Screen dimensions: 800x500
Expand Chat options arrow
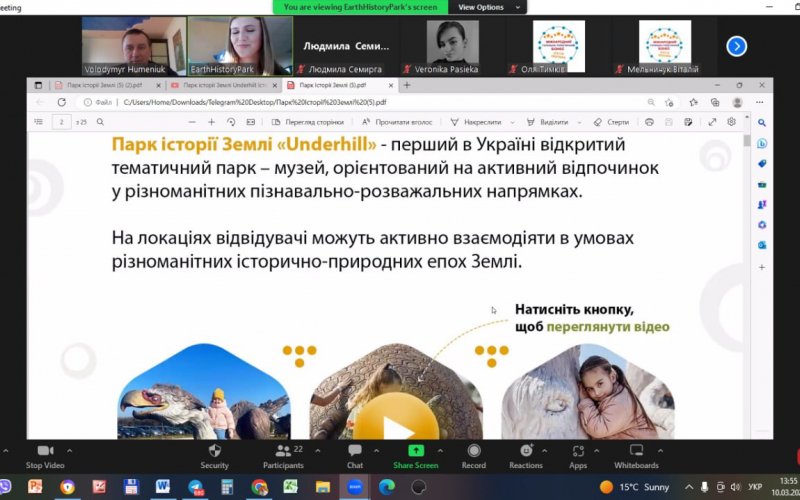click(376, 451)
